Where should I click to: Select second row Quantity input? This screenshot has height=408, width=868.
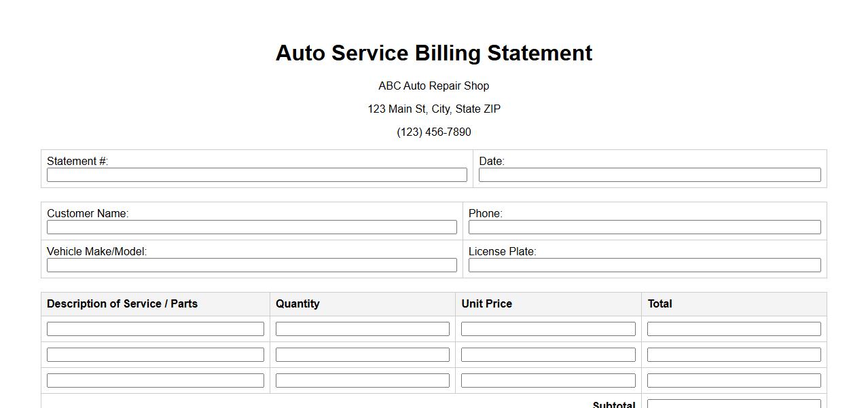[x=362, y=355]
